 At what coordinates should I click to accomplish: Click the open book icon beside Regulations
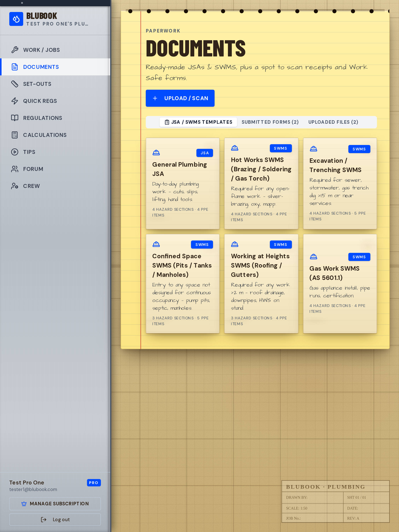click(x=15, y=118)
